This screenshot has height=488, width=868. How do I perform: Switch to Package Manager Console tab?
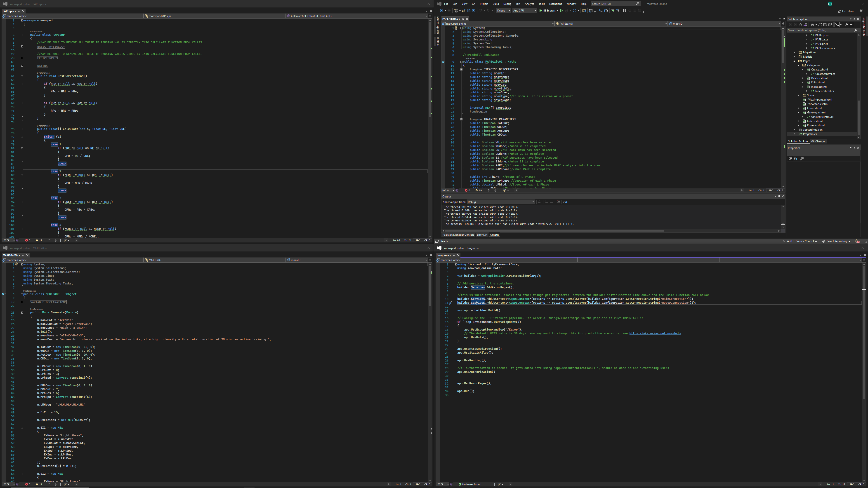[x=458, y=235]
